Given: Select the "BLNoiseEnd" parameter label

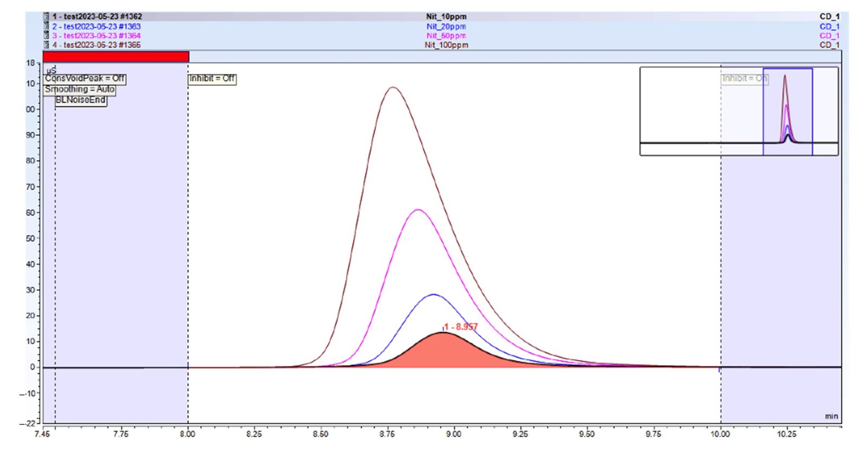Looking at the screenshot, I should pyautogui.click(x=81, y=100).
